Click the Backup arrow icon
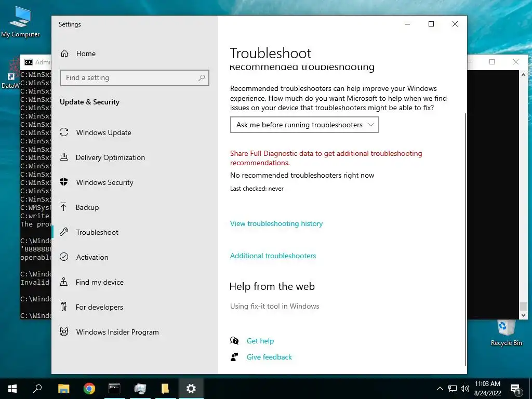This screenshot has width=532, height=399. [64, 207]
